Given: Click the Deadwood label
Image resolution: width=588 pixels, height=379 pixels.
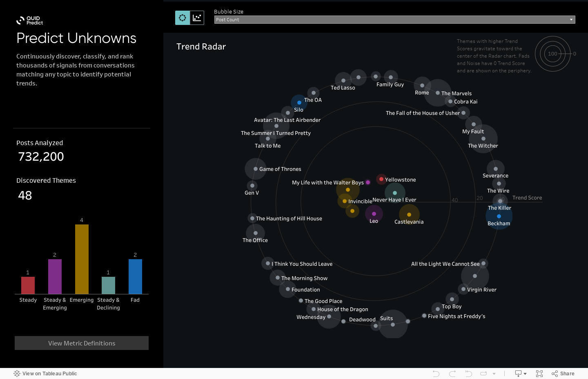Looking at the screenshot, I should [362, 320].
